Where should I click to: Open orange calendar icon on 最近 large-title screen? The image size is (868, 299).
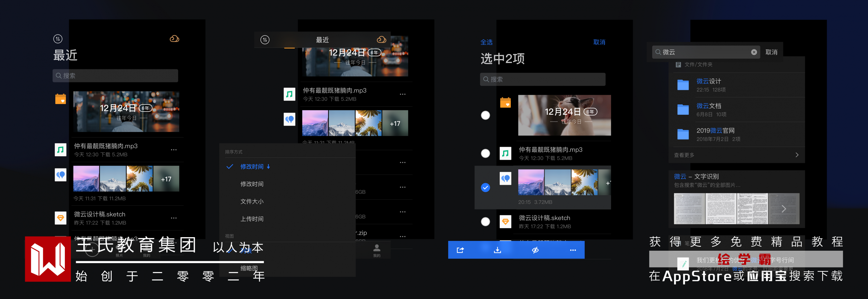(61, 99)
